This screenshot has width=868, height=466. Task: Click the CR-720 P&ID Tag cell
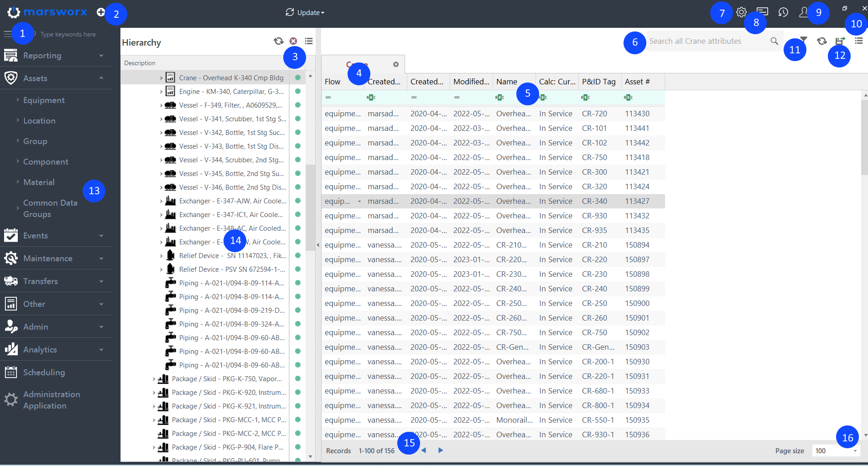click(600, 114)
